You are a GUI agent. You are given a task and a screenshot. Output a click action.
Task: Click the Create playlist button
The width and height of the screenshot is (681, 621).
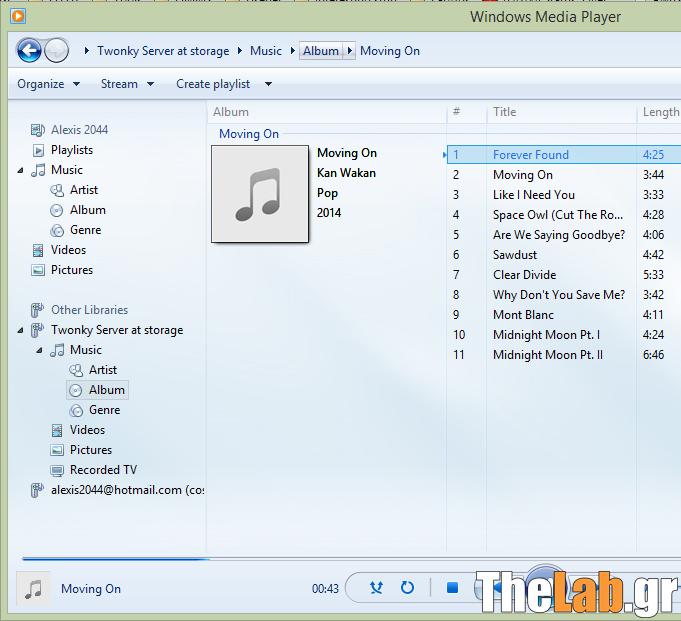click(x=213, y=84)
